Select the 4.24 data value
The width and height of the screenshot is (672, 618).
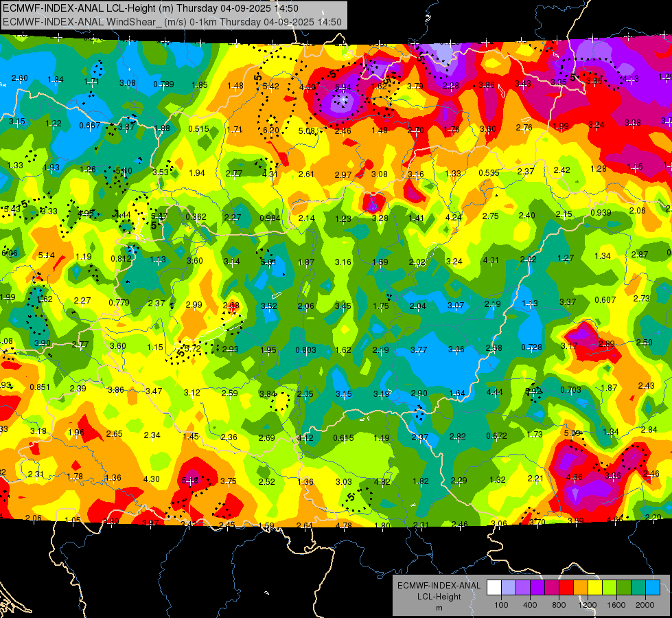(454, 217)
